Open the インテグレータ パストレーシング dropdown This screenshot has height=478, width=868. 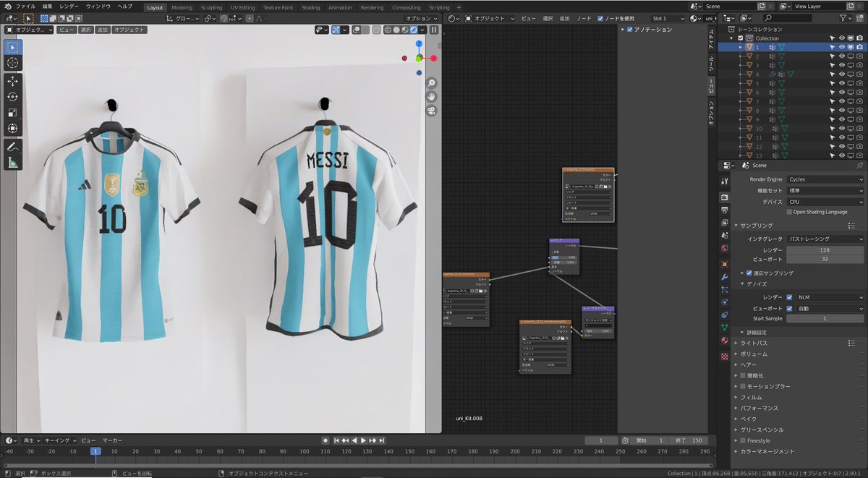[825, 239]
